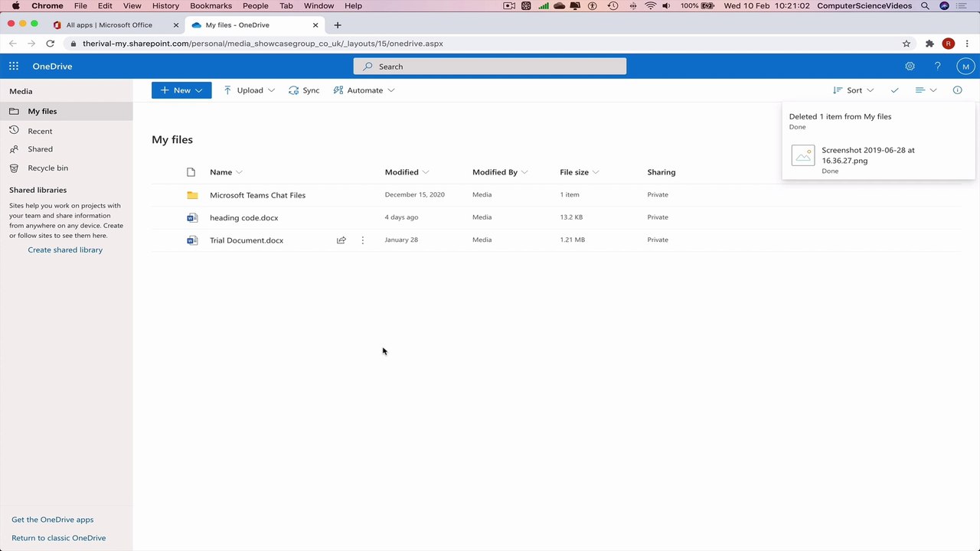Open macOS Spotlight search
980x551 pixels.
[x=925, y=6]
